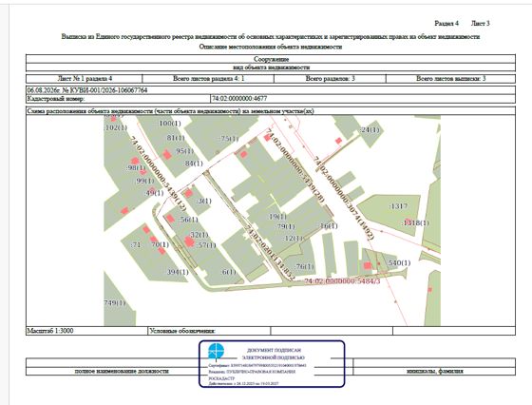This screenshot has width=532, height=405.
Task: Click parcel label ':76(1)' on map
Action: 304,266
